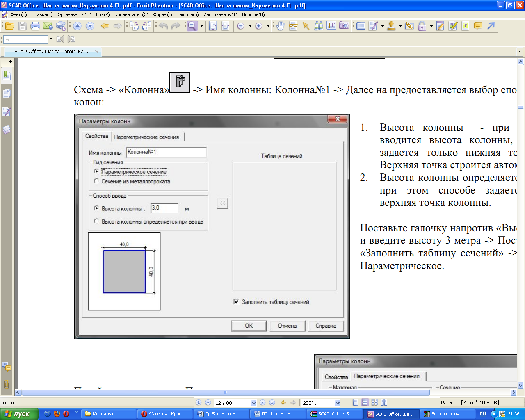Print the document with the printer icon
This screenshot has height=420, width=525.
tap(35, 26)
